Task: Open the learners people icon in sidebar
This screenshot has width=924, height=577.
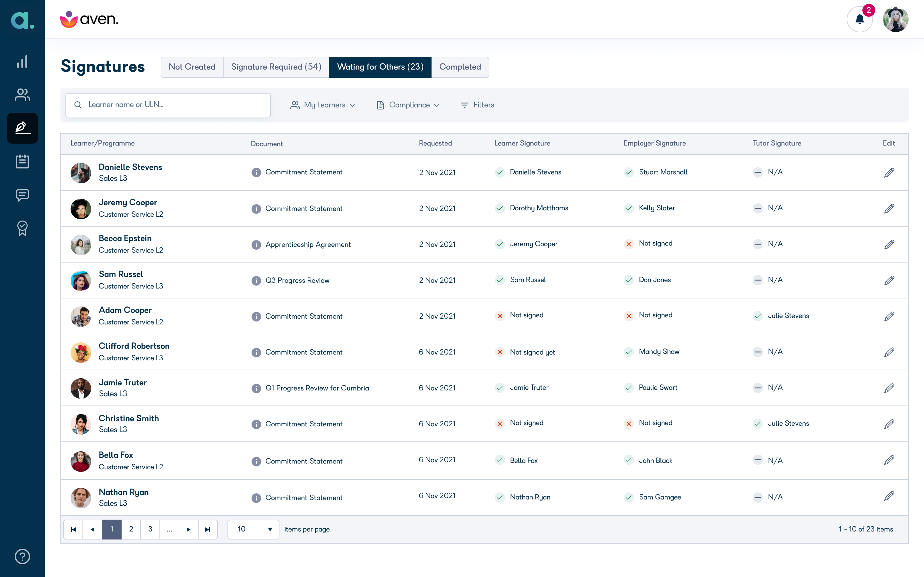Action: point(22,95)
